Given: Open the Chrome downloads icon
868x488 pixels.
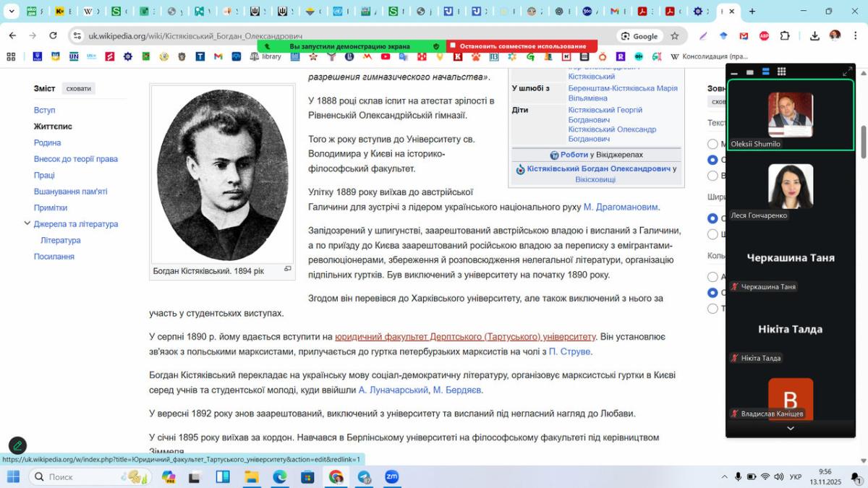Looking at the screenshot, I should coord(814,36).
